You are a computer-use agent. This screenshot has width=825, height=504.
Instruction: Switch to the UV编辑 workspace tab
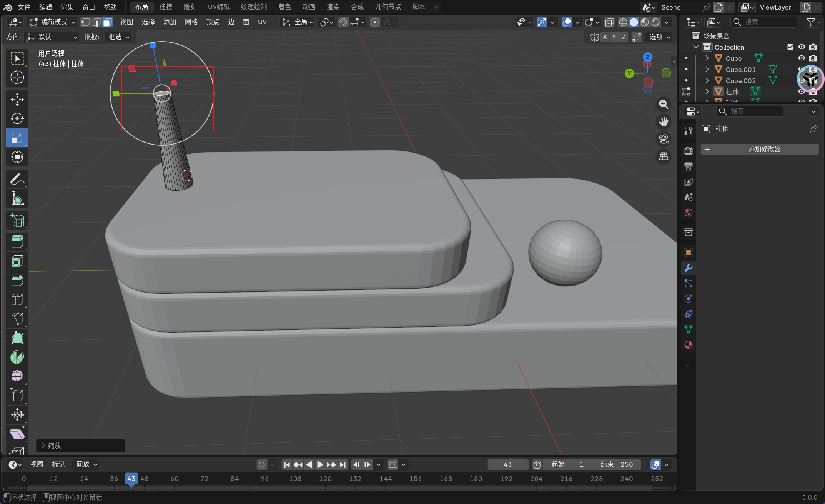pos(218,7)
